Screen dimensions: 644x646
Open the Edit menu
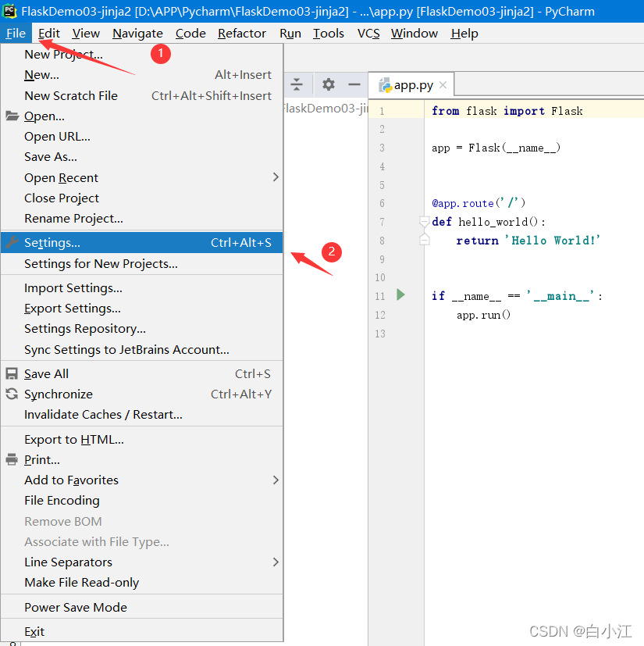(x=49, y=34)
